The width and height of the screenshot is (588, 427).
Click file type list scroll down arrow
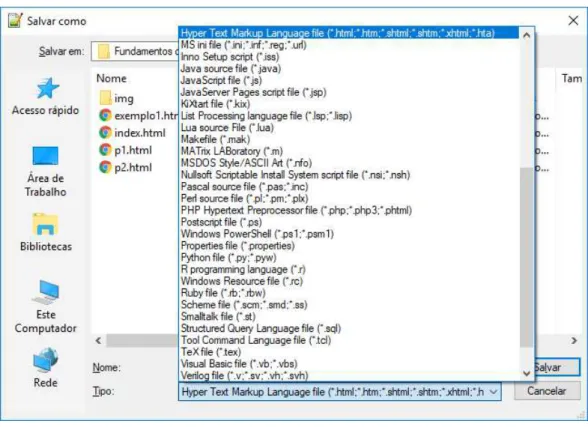526,373
